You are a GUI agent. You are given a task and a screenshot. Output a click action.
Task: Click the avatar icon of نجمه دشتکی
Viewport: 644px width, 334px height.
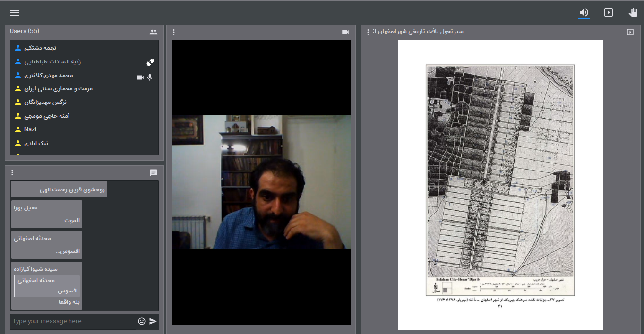click(x=18, y=48)
